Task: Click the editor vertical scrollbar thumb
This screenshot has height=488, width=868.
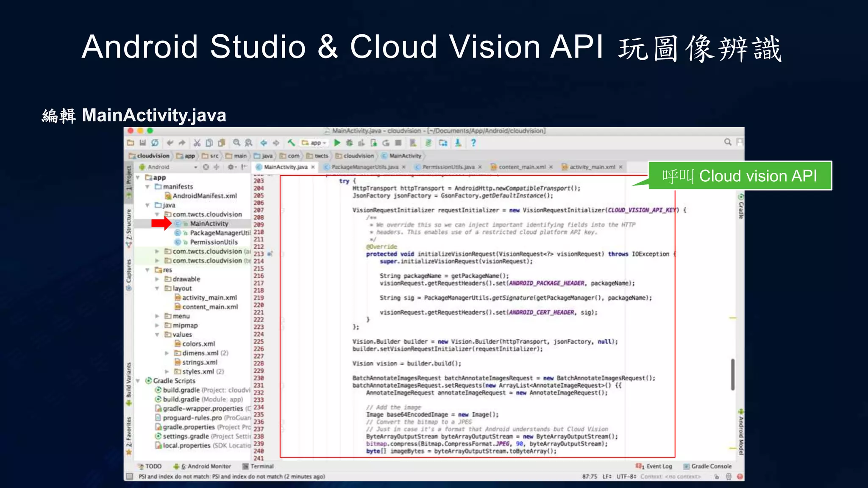Action: pos(733,374)
